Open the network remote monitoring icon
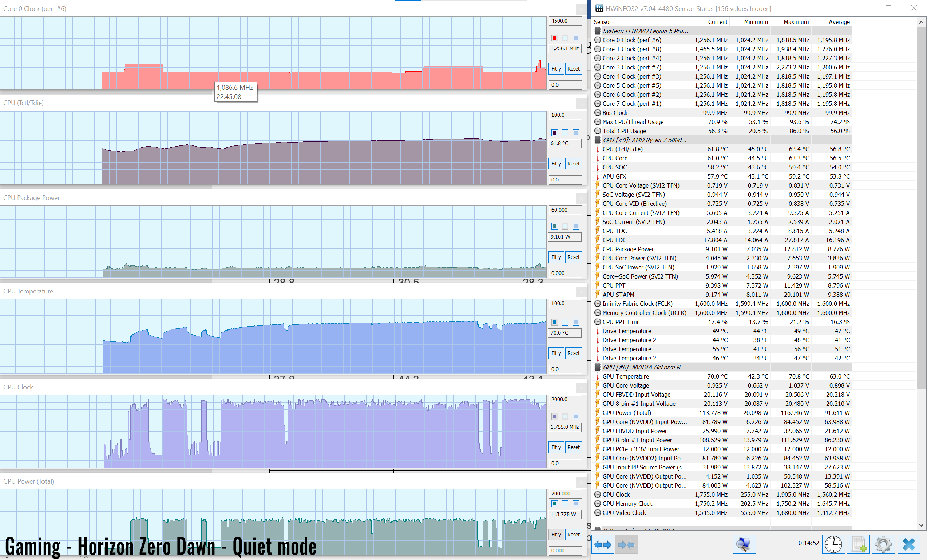The height and width of the screenshot is (560, 927). pos(744,544)
